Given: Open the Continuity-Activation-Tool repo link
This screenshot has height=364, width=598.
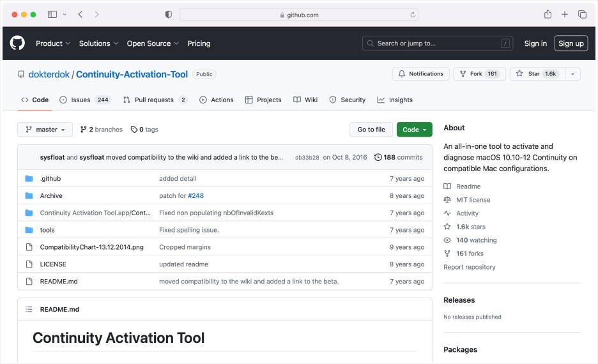Looking at the screenshot, I should pos(132,74).
